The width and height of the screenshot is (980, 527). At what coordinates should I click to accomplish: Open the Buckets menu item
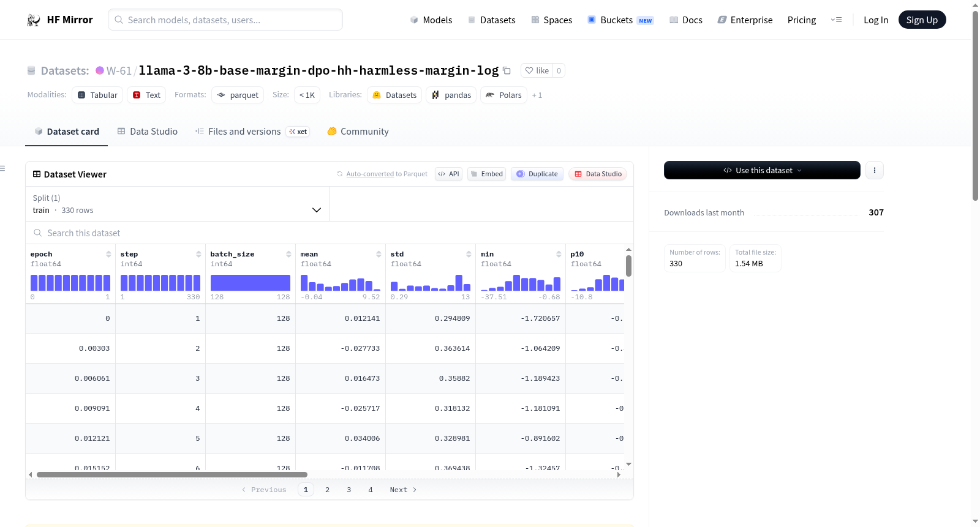tap(620, 20)
